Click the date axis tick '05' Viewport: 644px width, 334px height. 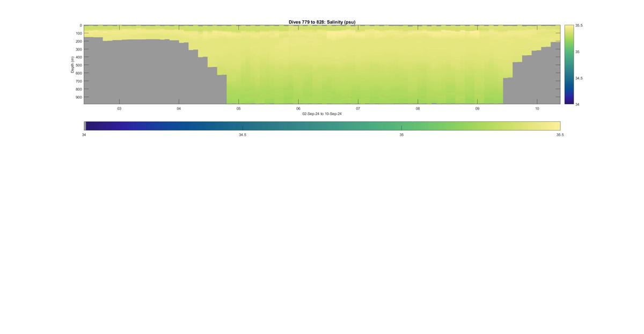[x=239, y=108]
